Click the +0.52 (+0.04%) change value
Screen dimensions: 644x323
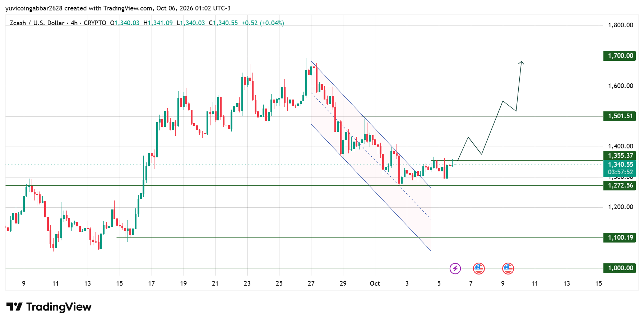coord(263,23)
